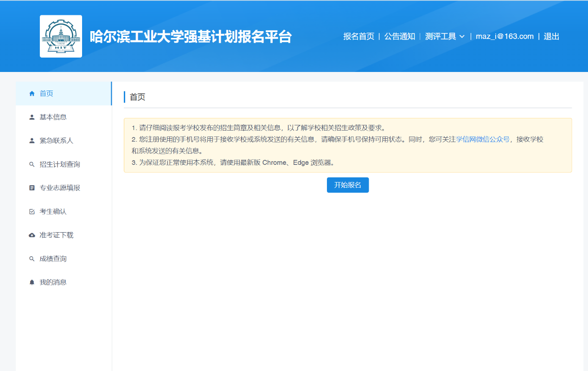This screenshot has width=588, height=371.
Task: Click the maz_i@163.com account name
Action: 505,36
